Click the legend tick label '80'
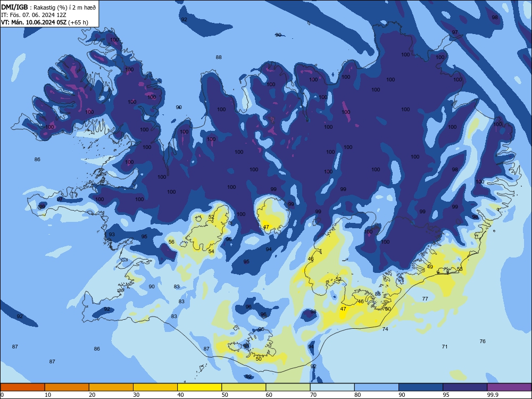 point(358,395)
